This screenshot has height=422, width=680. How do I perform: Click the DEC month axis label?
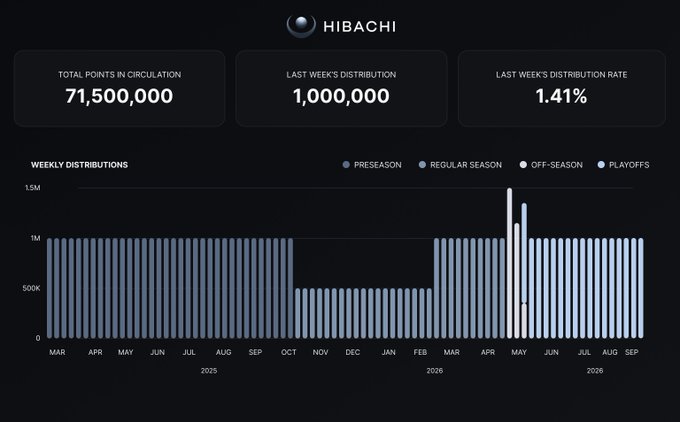click(353, 352)
